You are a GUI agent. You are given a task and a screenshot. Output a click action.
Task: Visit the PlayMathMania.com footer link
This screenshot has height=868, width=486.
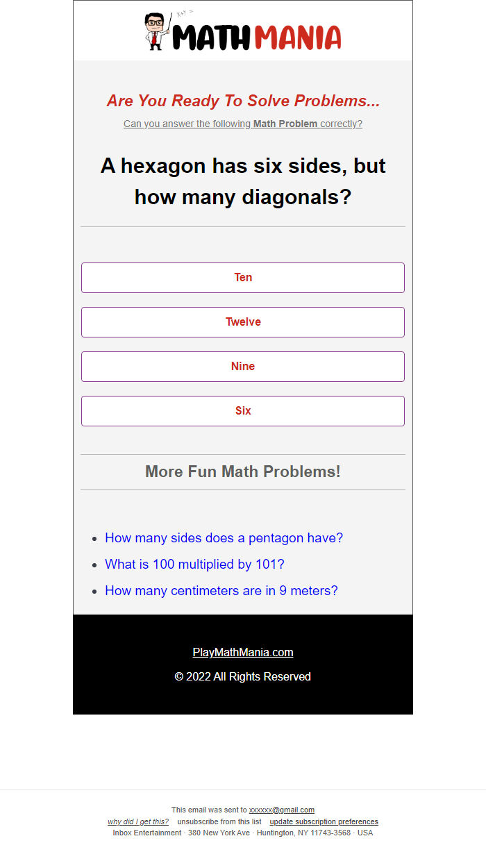(243, 652)
